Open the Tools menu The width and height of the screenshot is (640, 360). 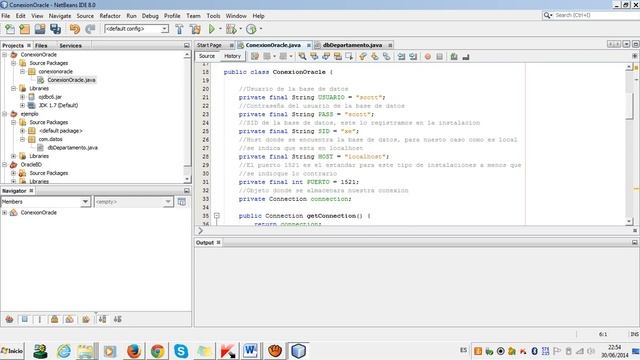pyautogui.click(x=213, y=16)
